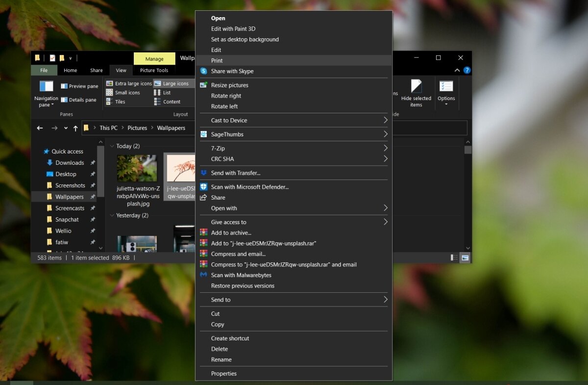Open the quick access toolbar customize dropdown
588x385 pixels.
tap(70, 58)
